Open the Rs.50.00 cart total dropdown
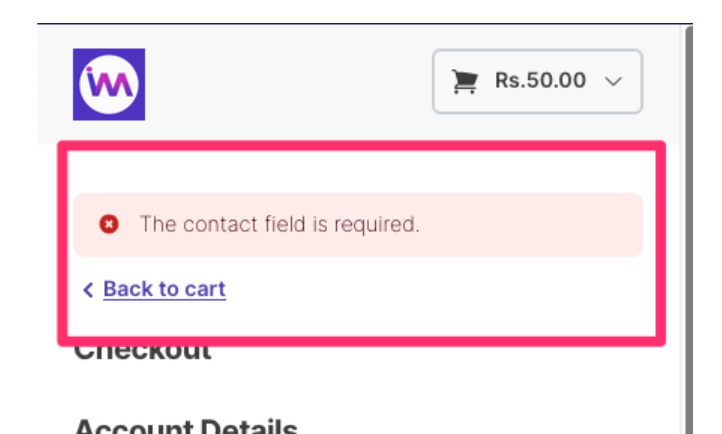Image resolution: width=722 pixels, height=434 pixels. pyautogui.click(x=537, y=81)
